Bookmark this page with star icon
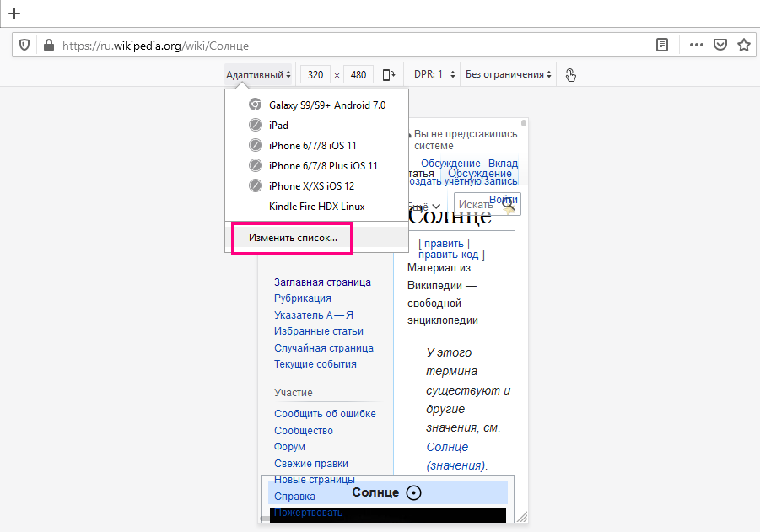The width and height of the screenshot is (760, 532). click(x=744, y=45)
